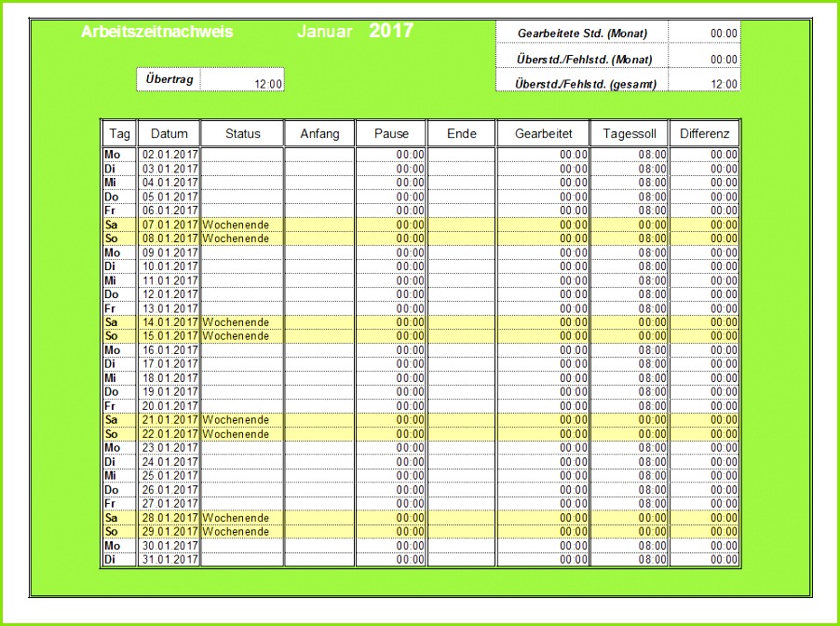Select date cell 30.01.2017
The height and width of the screenshot is (626, 840).
click(x=169, y=546)
